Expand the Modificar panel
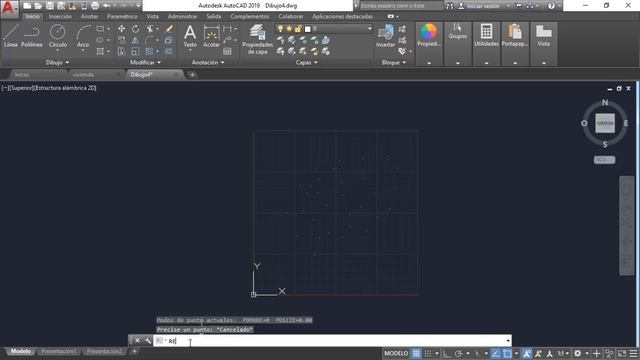The height and width of the screenshot is (360, 640). point(145,62)
